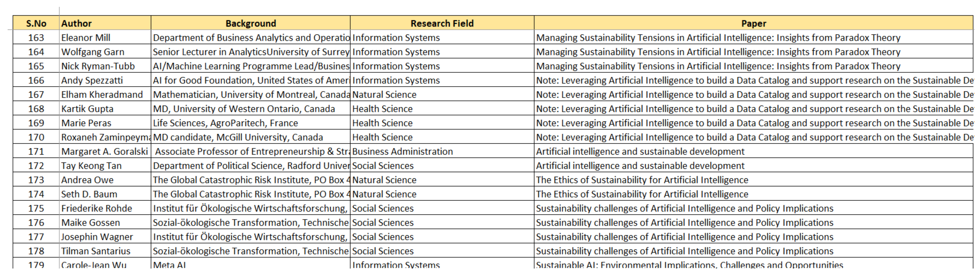The width and height of the screenshot is (980, 278).
Task: Select serial number cell 165
Action: coord(36,66)
